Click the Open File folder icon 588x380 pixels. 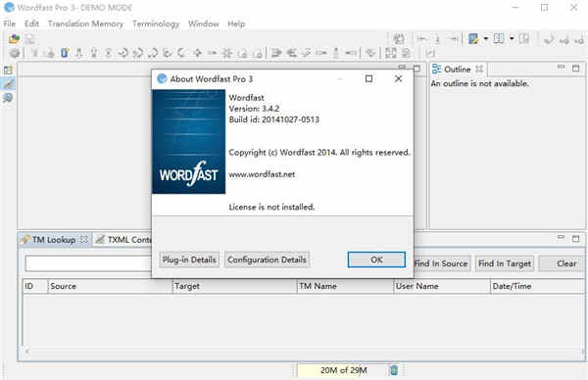15,38
